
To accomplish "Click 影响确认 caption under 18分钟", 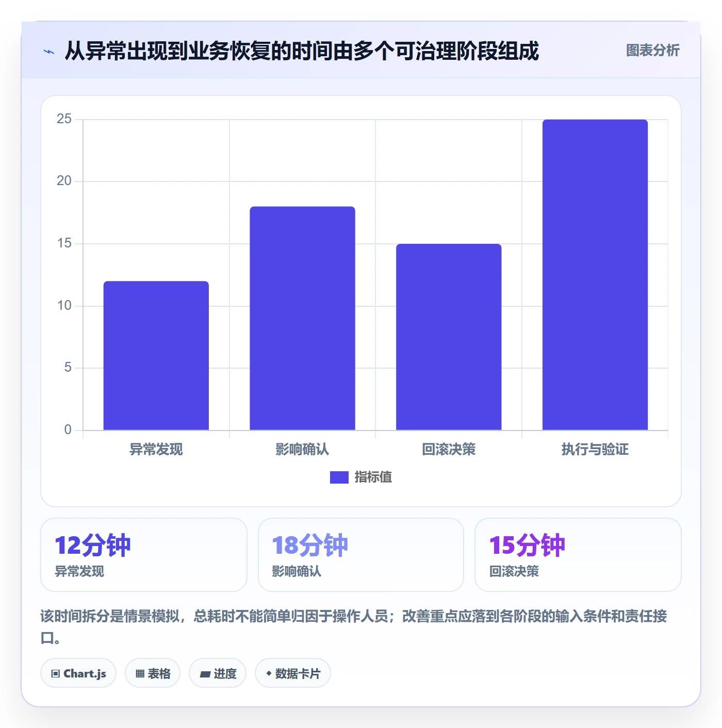I will pos(297,571).
